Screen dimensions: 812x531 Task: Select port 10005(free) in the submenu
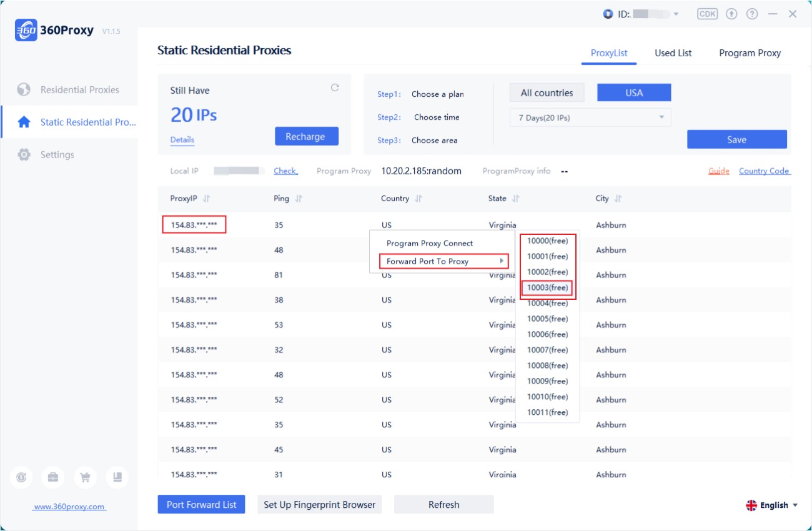tap(548, 319)
